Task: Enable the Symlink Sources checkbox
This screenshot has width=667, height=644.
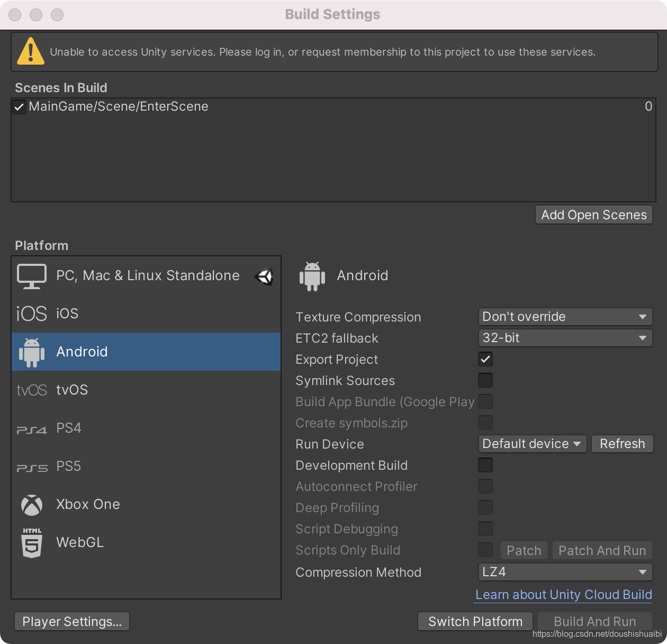Action: tap(485, 380)
